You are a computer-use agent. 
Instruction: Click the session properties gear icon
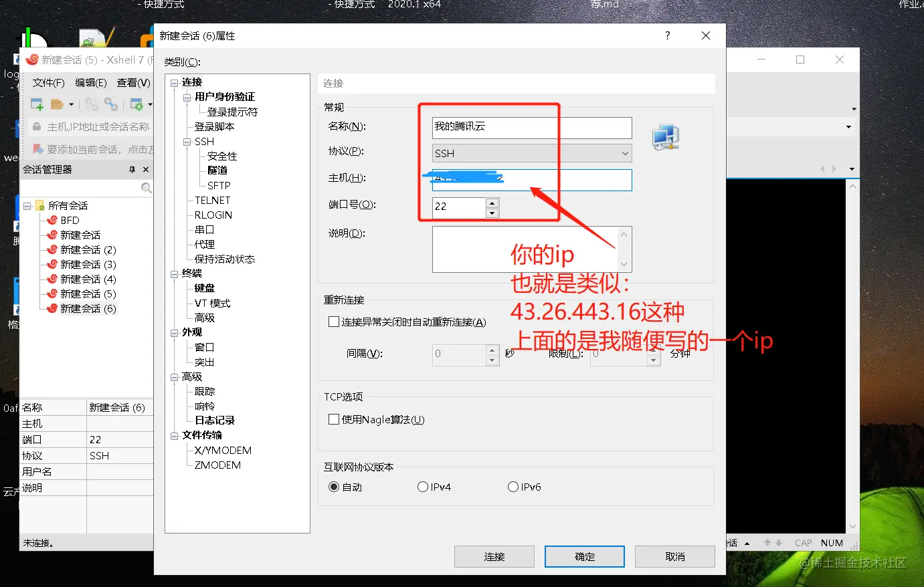[x=138, y=104]
